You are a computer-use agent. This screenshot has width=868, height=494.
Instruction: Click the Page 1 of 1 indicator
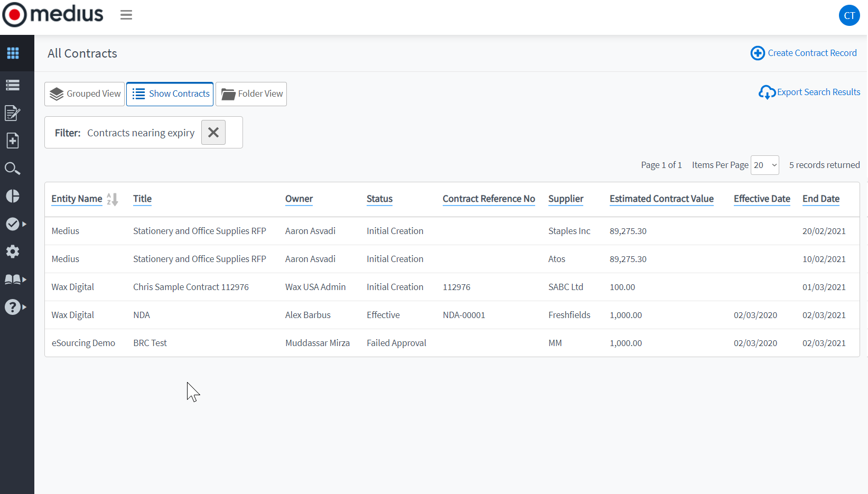[661, 165]
